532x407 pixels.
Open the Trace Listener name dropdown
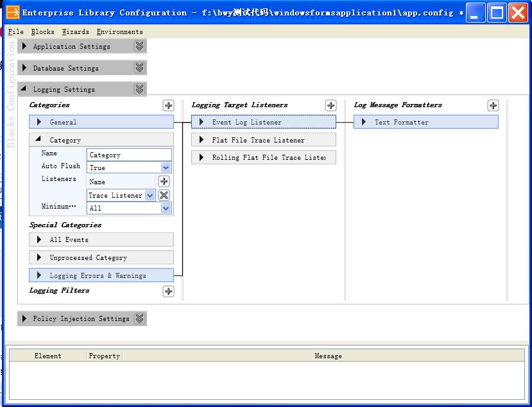pos(150,195)
